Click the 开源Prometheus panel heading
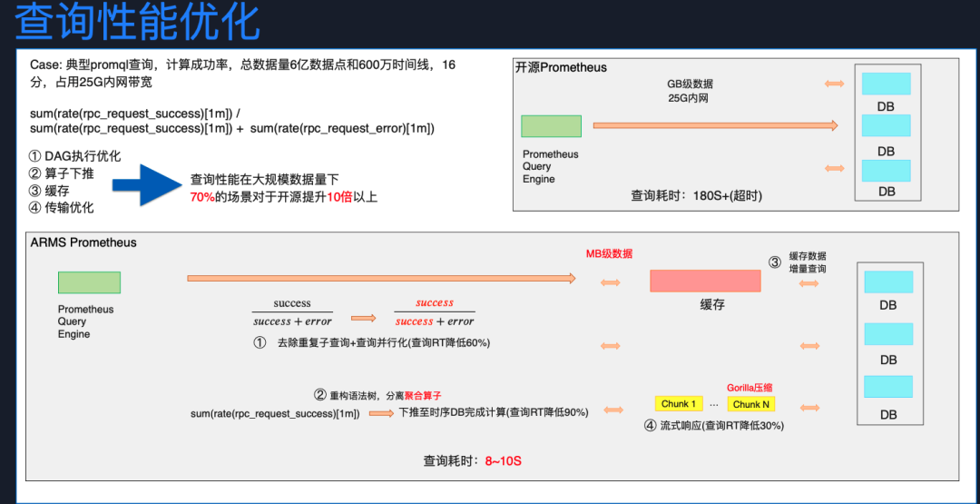The height and width of the screenshot is (504, 980). click(561, 67)
